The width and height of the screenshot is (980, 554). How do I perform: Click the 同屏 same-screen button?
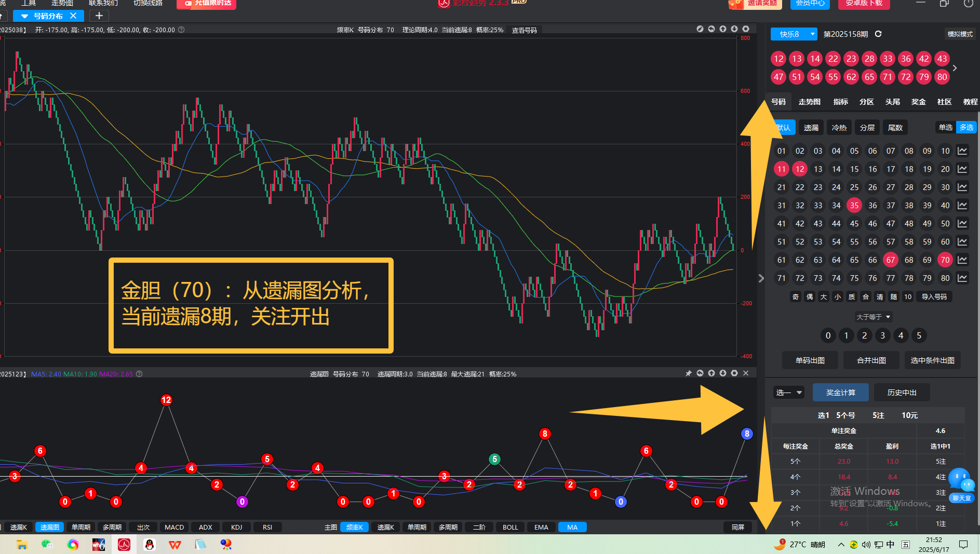738,527
